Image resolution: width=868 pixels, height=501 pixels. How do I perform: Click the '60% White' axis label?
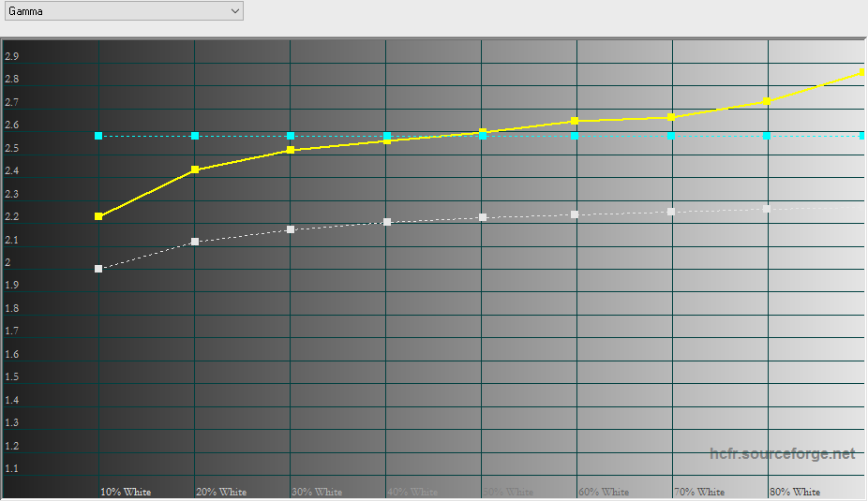click(x=604, y=492)
